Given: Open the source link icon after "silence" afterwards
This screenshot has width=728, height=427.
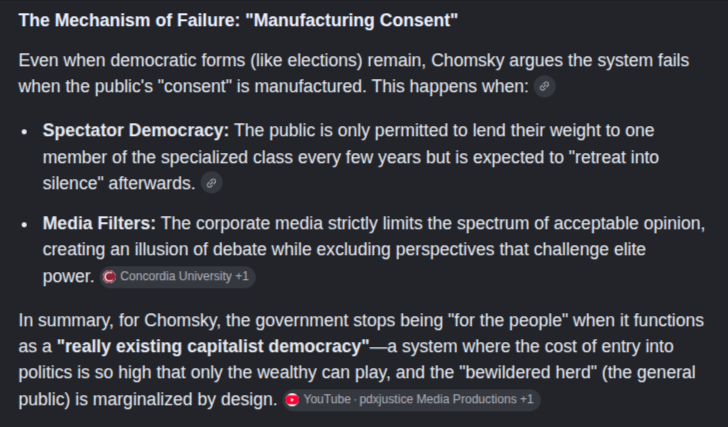Looking at the screenshot, I should point(211,183).
